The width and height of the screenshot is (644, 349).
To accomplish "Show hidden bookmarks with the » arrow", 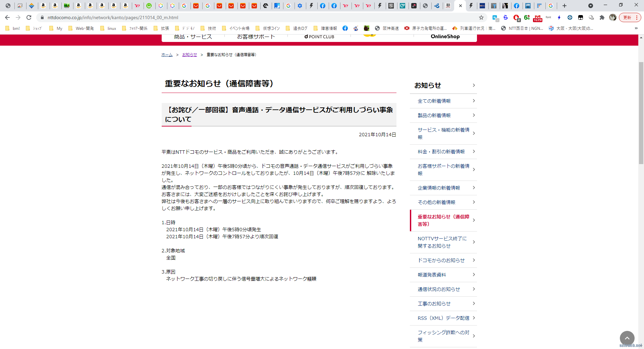I will (636, 29).
